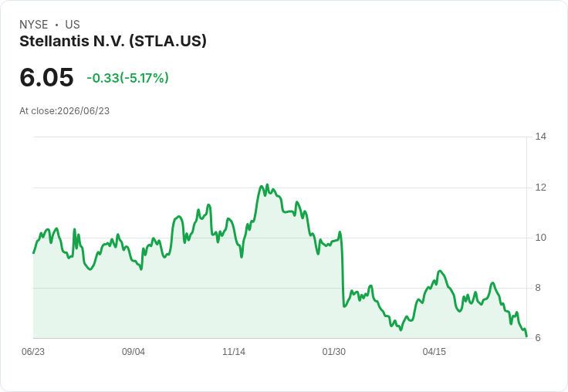Click the 14 price axis label
The image size is (568, 392).
click(x=541, y=137)
